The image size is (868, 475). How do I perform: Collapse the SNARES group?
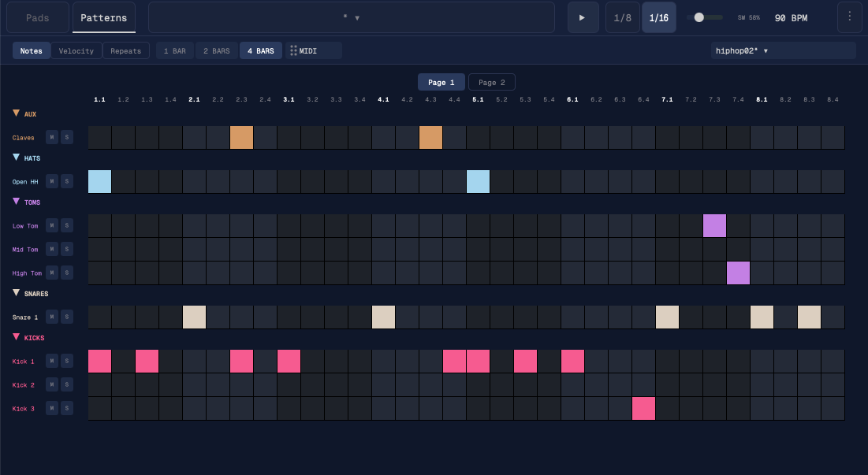[x=16, y=293]
